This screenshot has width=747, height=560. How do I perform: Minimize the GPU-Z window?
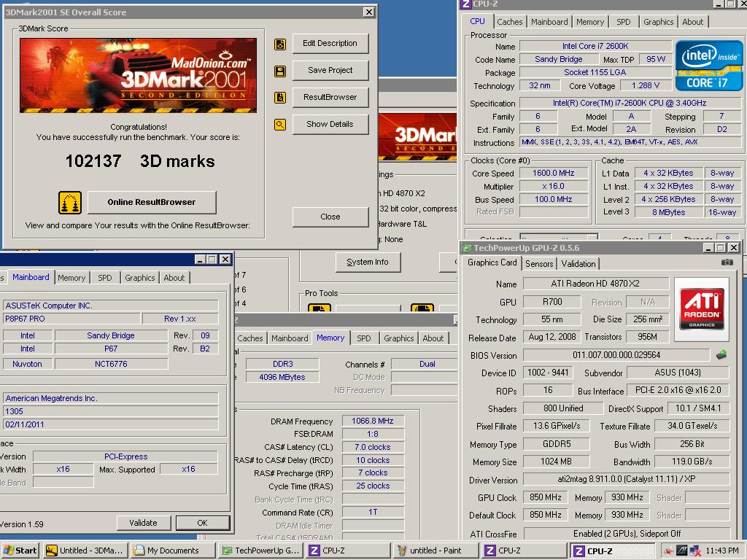(708, 248)
